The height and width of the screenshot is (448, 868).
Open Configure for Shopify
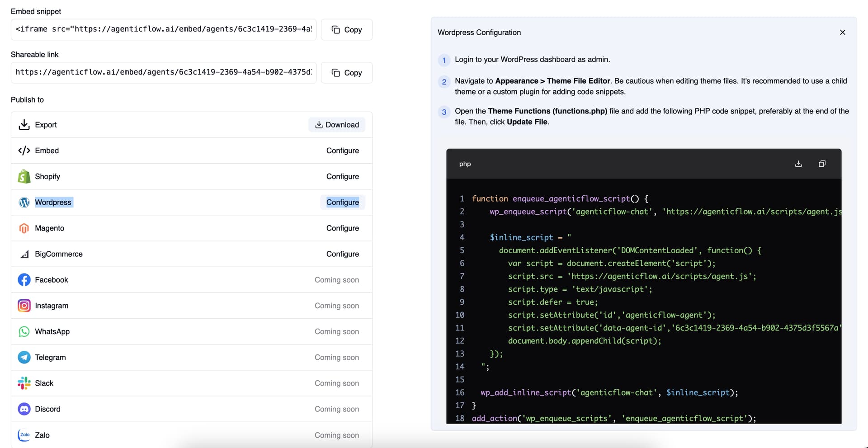pos(342,176)
